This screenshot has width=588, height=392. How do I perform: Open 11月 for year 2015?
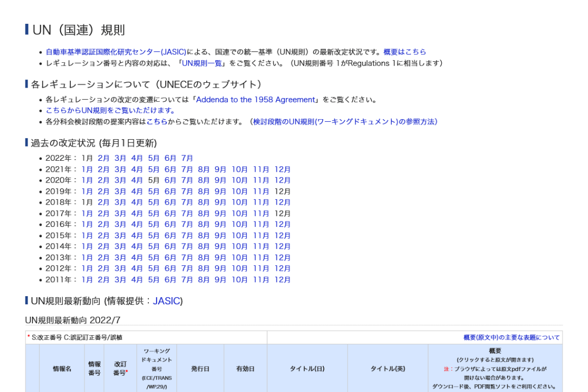(261, 236)
